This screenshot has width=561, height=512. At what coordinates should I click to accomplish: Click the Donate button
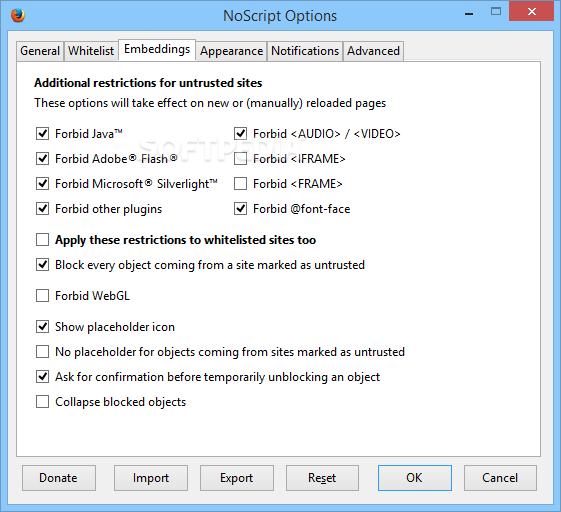click(59, 478)
